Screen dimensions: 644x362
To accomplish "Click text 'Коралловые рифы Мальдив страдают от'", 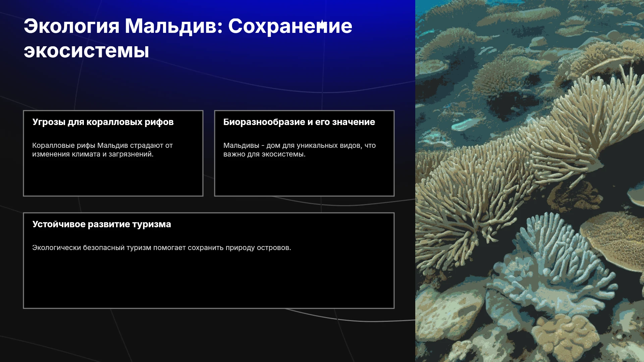I will pos(102,145).
